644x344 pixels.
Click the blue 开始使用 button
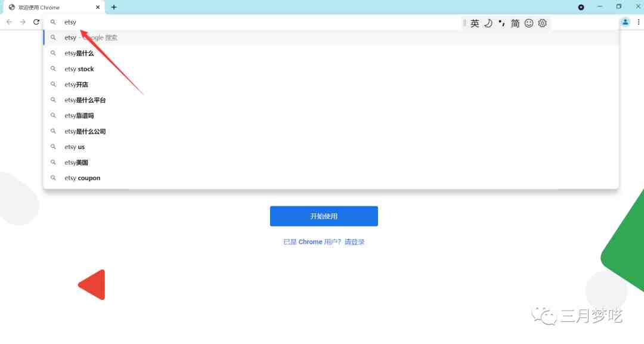tap(324, 216)
